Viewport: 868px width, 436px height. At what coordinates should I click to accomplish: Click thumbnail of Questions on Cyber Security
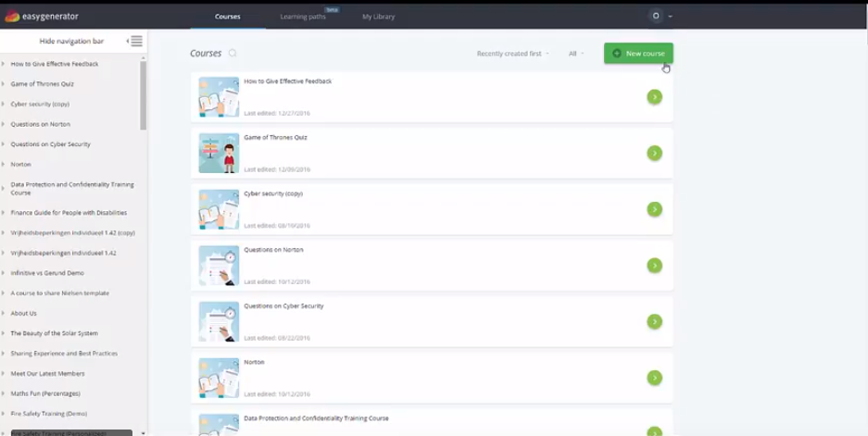[x=219, y=321]
